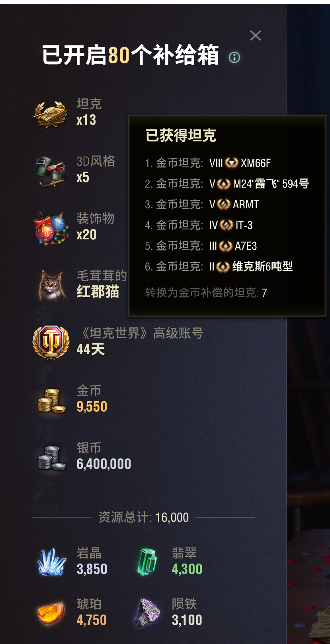This screenshot has width=330, height=644.
Task: Select the 3D style paint icon
Action: pyautogui.click(x=51, y=171)
